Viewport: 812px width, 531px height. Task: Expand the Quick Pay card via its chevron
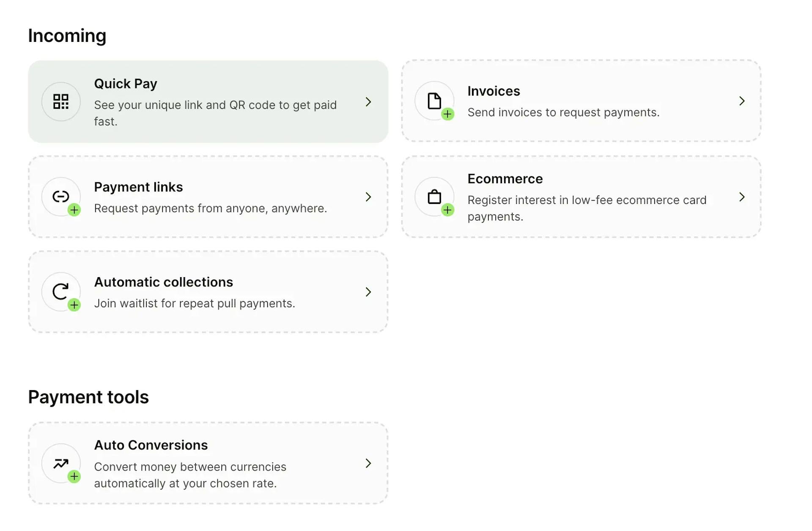click(368, 102)
